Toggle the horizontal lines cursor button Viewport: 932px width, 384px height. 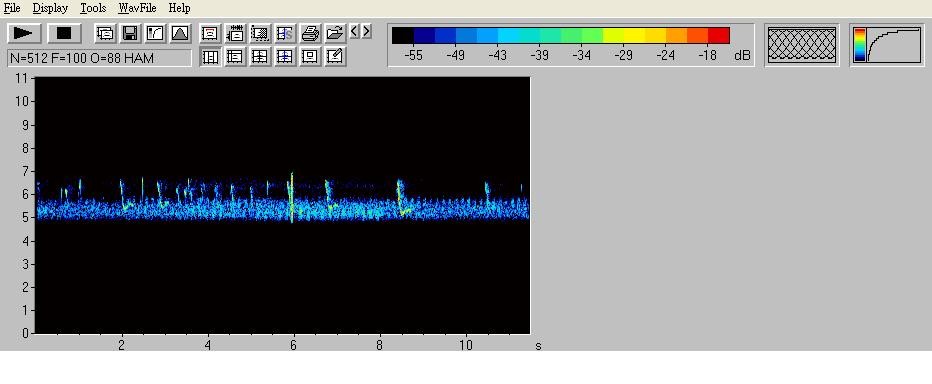pyautogui.click(x=235, y=56)
